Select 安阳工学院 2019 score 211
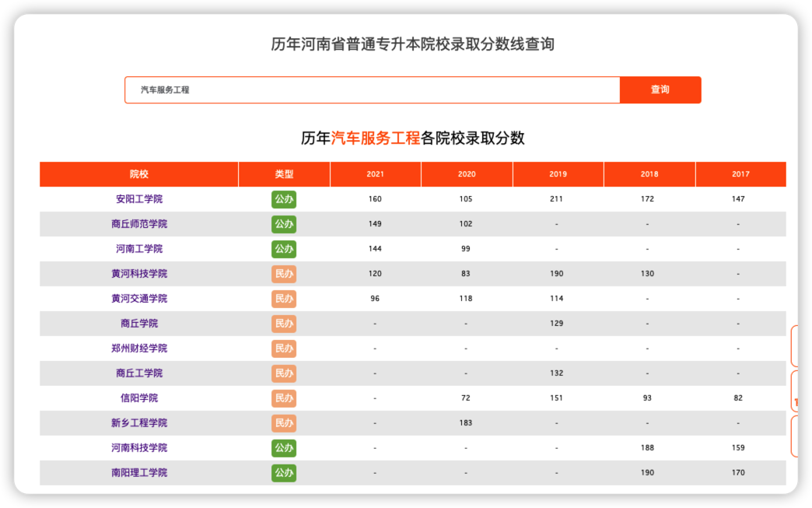This screenshot has height=508, width=812. pyautogui.click(x=556, y=199)
